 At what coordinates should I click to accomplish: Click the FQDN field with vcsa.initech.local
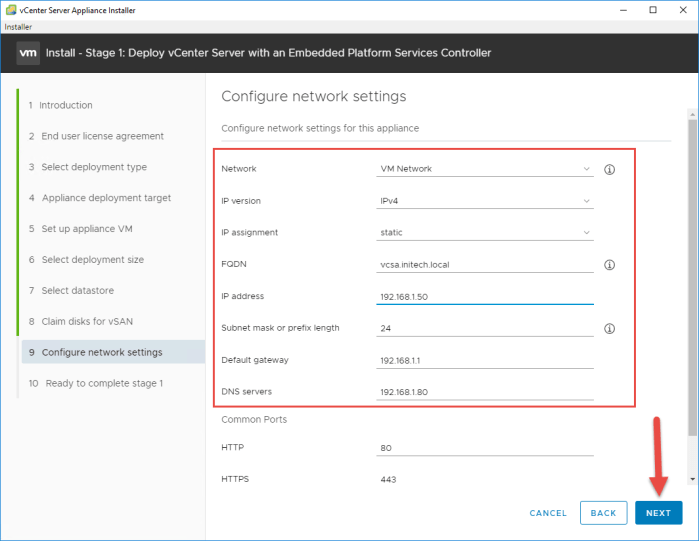click(x=485, y=265)
